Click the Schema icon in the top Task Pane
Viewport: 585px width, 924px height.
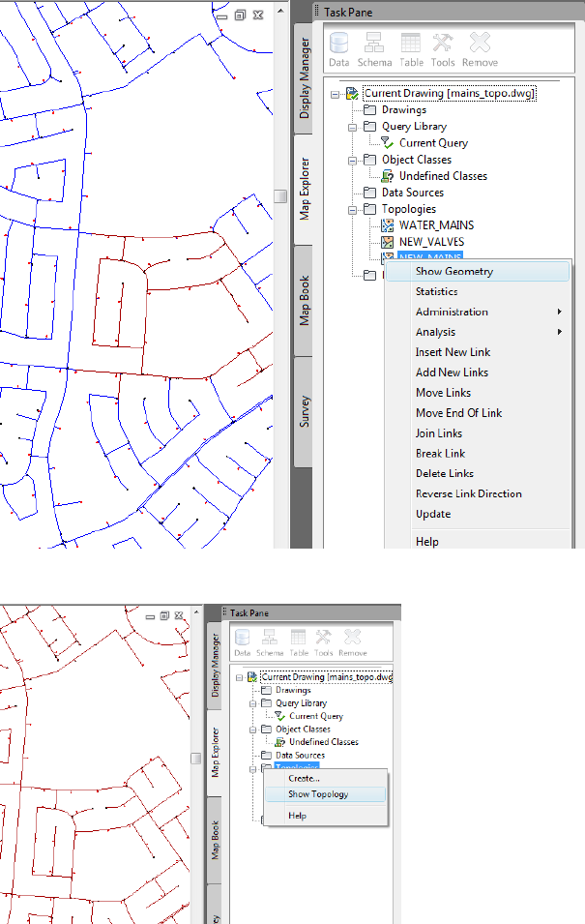point(374,48)
